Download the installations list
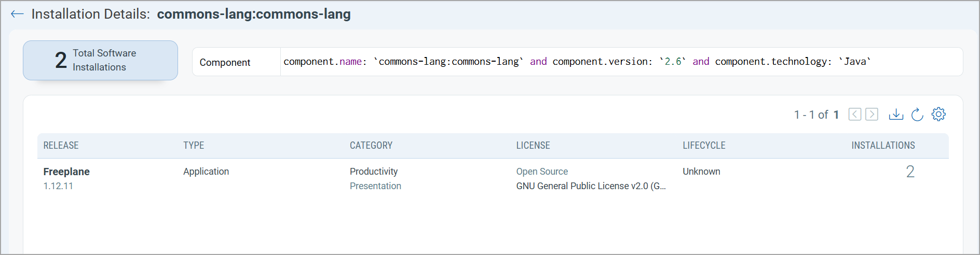The width and height of the screenshot is (980, 255). [x=896, y=114]
